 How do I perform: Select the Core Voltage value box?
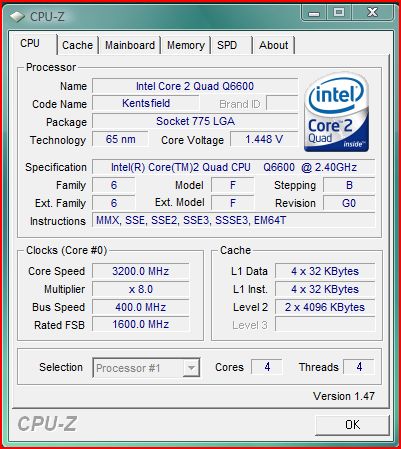coord(264,139)
